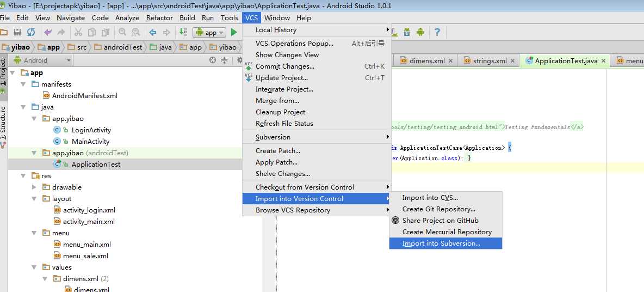The image size is (644, 292).
Task: Click the Save All toolbar icon
Action: [x=17, y=33]
